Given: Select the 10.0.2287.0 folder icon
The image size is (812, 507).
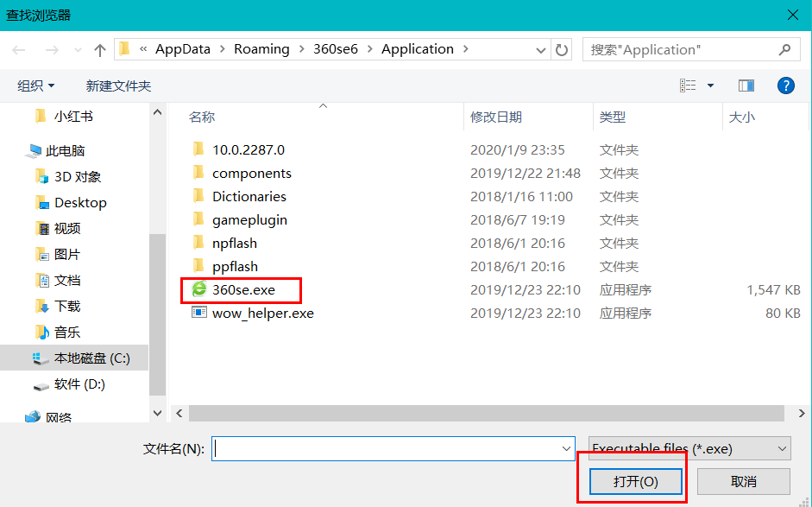Looking at the screenshot, I should 198,149.
